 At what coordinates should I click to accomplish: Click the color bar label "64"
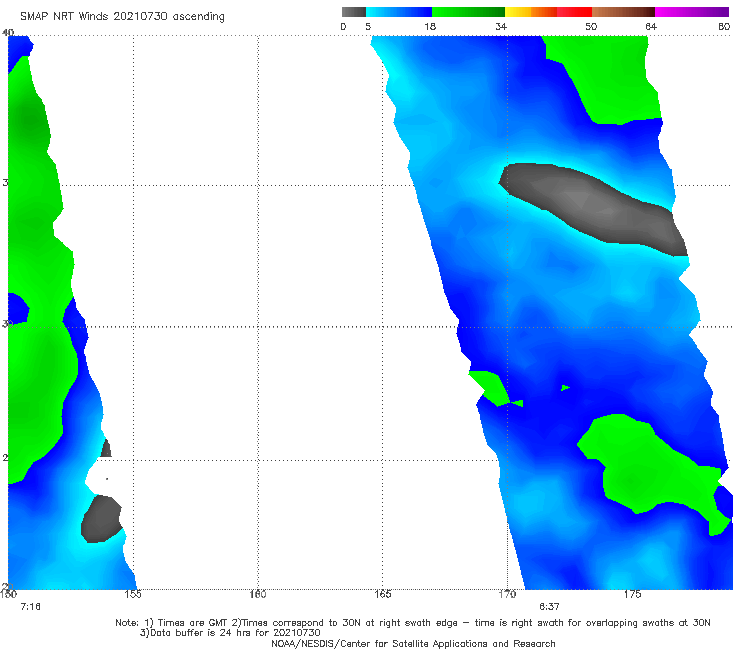[651, 27]
